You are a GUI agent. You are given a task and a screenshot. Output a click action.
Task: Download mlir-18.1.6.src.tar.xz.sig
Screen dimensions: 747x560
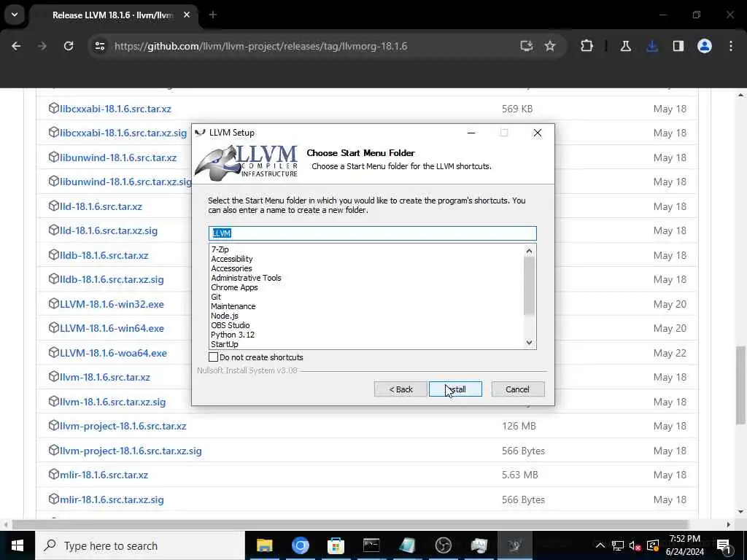pyautogui.click(x=112, y=499)
